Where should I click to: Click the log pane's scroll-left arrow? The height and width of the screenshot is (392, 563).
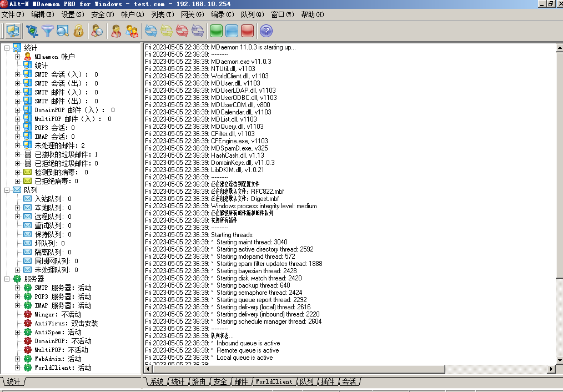[148, 369]
